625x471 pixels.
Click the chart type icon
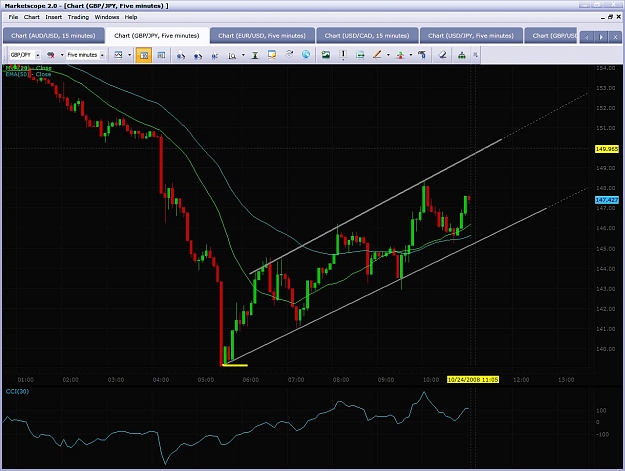pyautogui.click(x=118, y=55)
